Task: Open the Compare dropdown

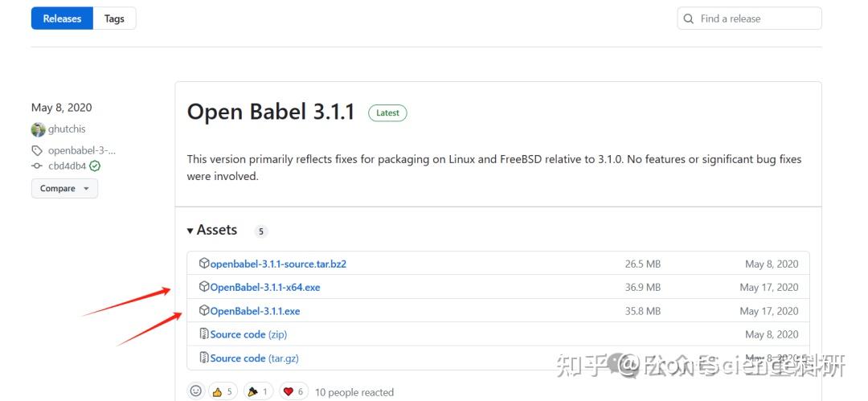Action: (x=64, y=188)
